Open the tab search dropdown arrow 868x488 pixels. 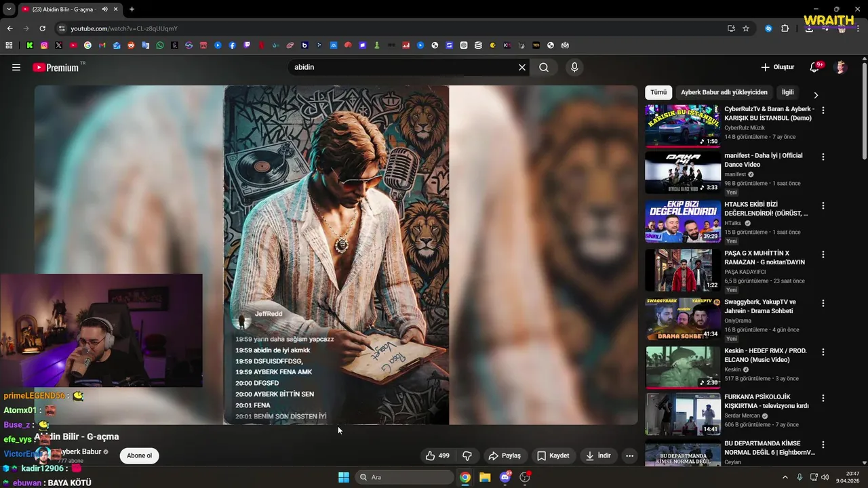tap(9, 9)
